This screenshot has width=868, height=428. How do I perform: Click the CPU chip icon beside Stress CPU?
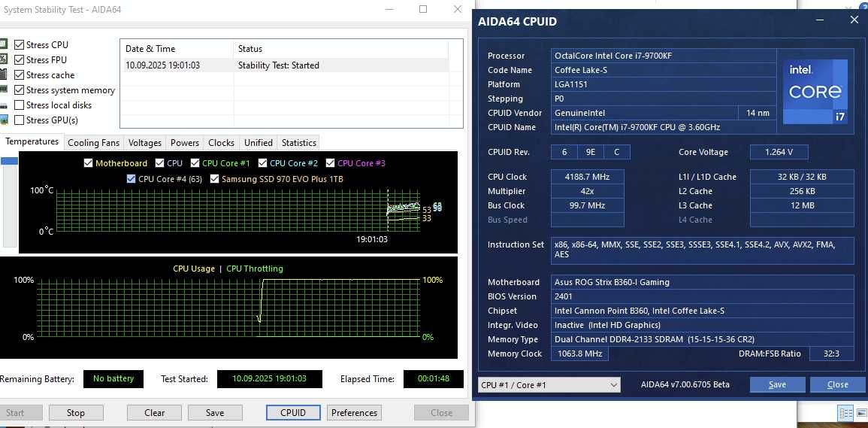point(3,45)
